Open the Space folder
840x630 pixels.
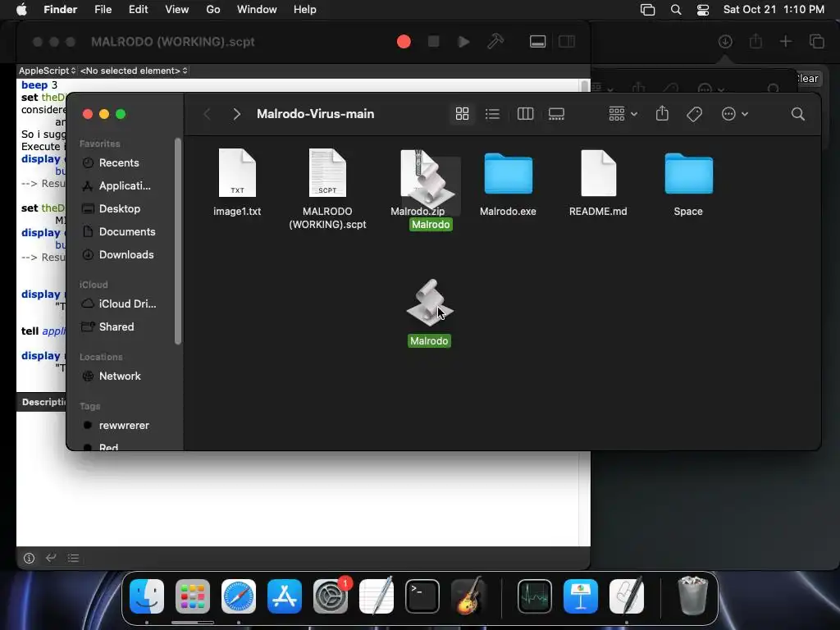click(688, 184)
